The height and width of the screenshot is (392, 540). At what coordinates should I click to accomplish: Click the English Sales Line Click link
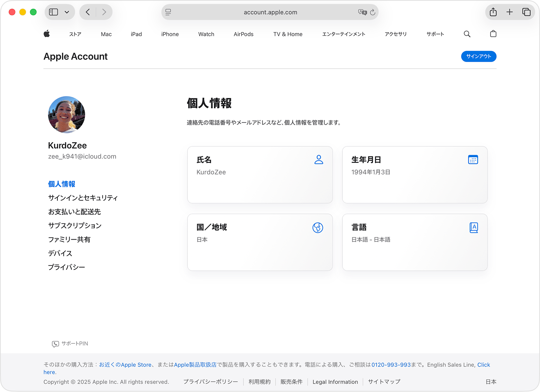pos(484,365)
